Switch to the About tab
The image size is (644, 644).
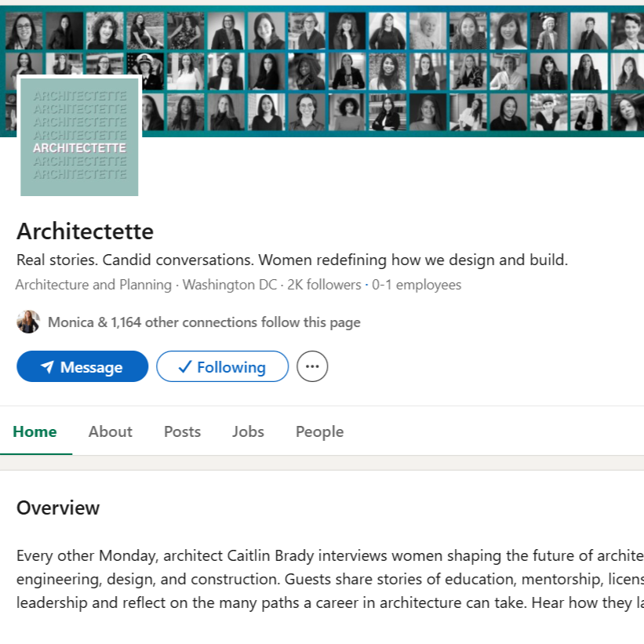coord(110,431)
